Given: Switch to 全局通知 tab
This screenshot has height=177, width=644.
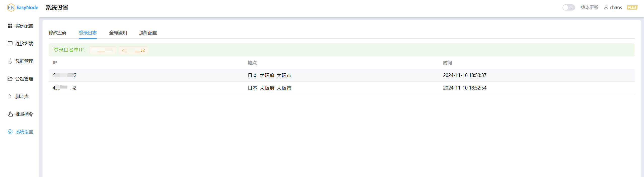Looking at the screenshot, I should click(118, 33).
